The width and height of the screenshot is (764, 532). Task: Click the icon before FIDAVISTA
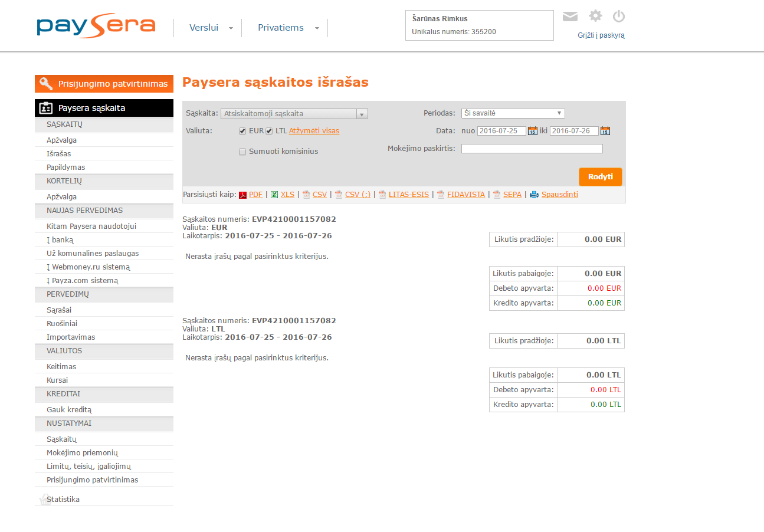pos(441,195)
